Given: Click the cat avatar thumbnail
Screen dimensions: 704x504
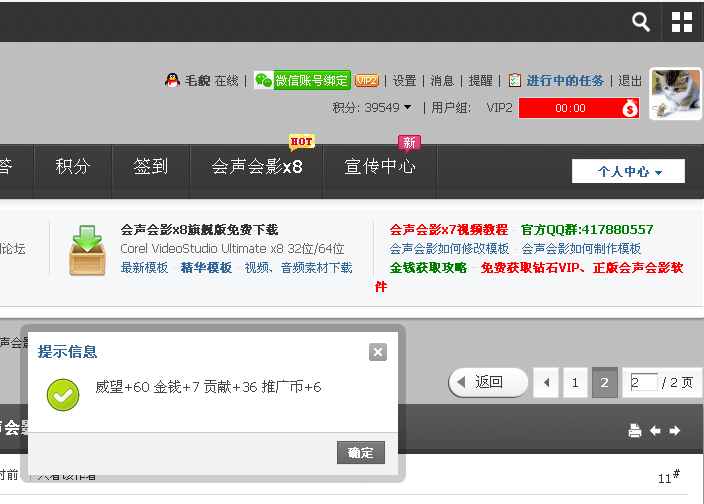Looking at the screenshot, I should 675,94.
